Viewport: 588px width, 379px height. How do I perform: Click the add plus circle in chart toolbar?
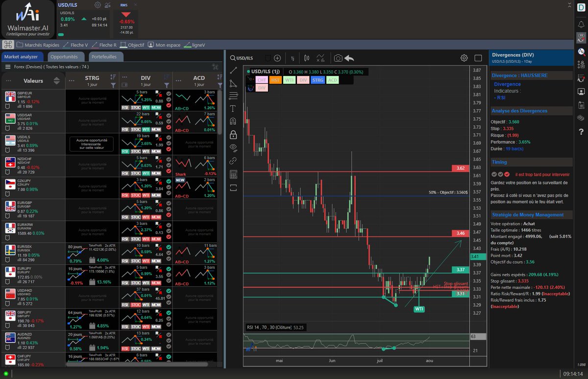tap(277, 58)
